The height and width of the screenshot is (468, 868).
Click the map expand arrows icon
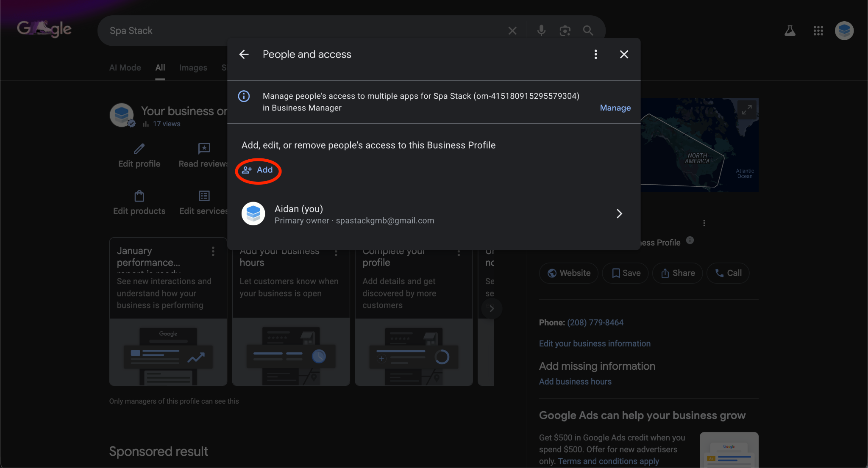pos(747,109)
